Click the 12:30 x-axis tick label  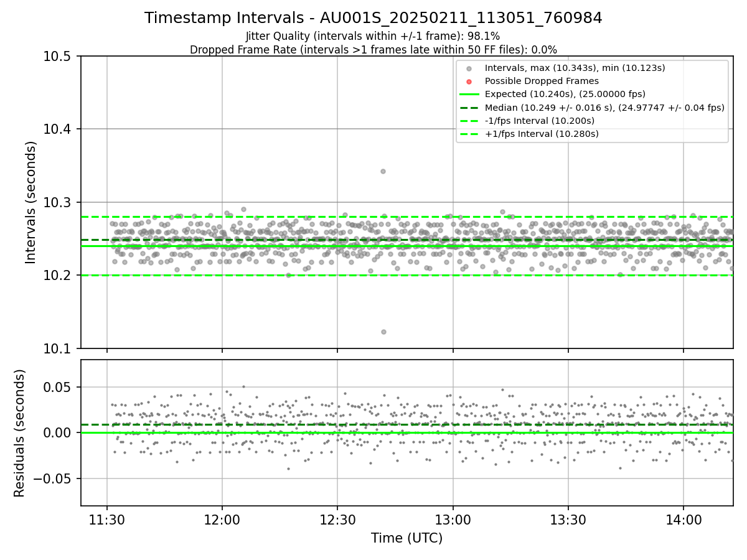point(337,519)
